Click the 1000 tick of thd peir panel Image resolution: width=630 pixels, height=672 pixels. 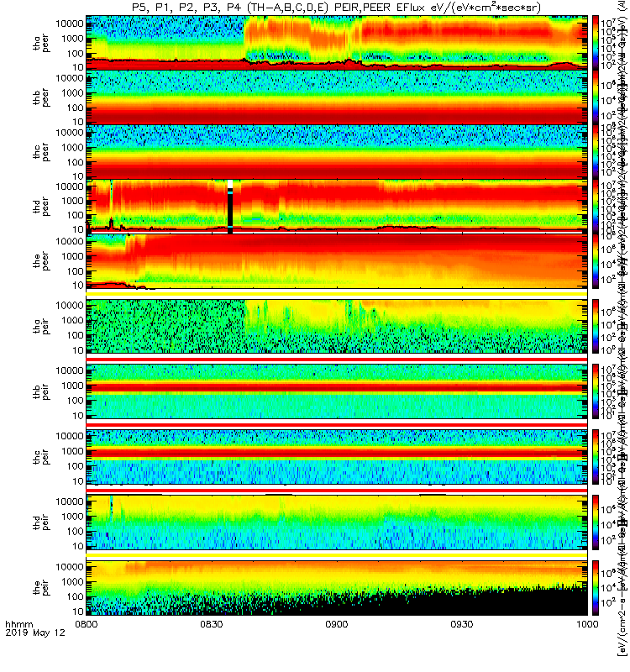72,517
